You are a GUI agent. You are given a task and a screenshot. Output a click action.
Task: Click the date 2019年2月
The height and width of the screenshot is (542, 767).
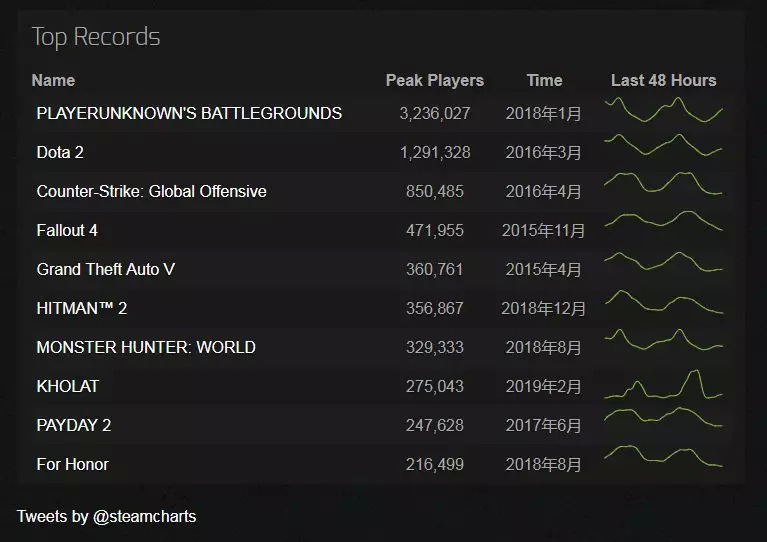(x=543, y=386)
